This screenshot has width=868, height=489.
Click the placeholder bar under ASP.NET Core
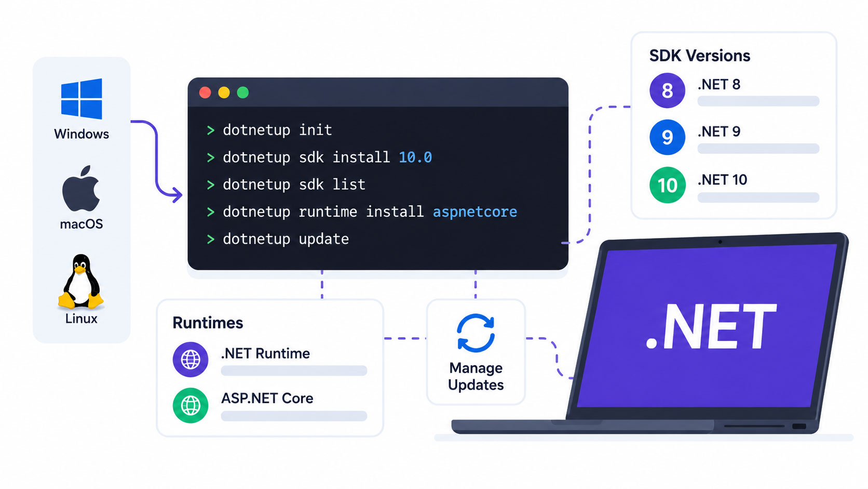coord(294,416)
